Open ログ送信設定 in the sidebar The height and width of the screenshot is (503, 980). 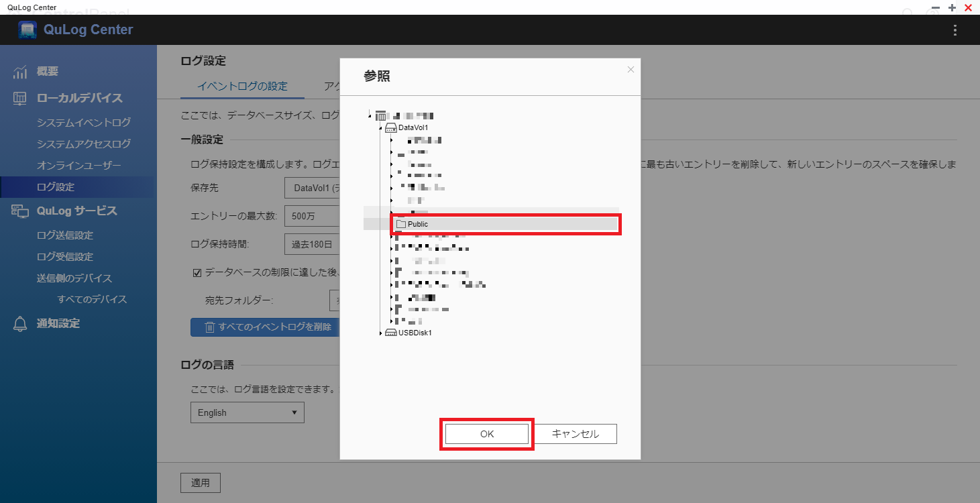pyautogui.click(x=65, y=235)
